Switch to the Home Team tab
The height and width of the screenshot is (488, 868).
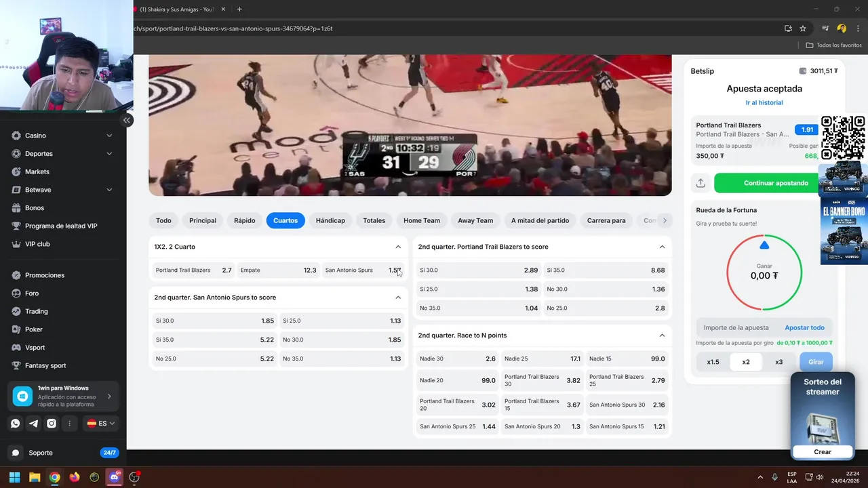(422, 220)
